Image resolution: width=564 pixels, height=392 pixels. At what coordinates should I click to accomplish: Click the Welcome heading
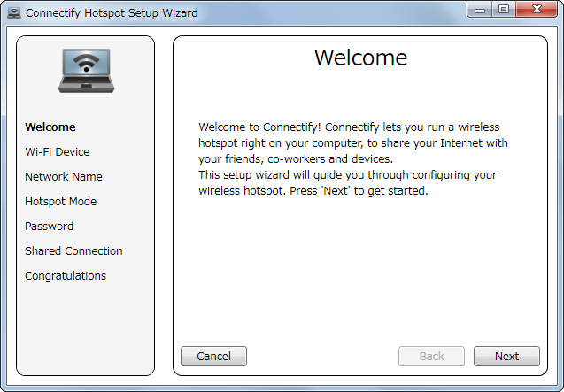(360, 58)
